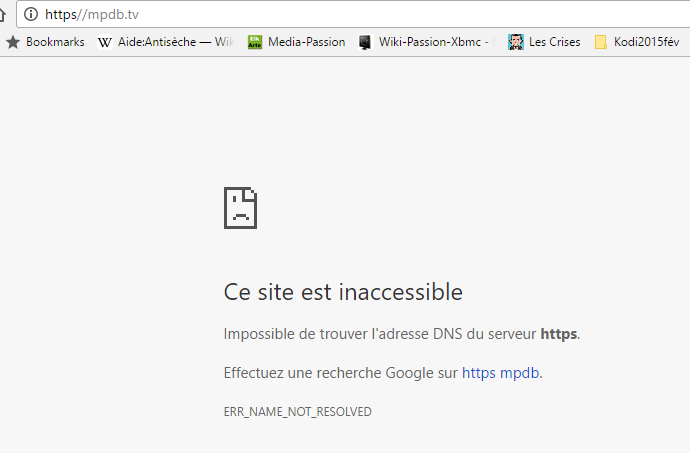Open the Wiki-Passion-Xbmc bookmark text
The width and height of the screenshot is (690, 453).
[x=434, y=42]
